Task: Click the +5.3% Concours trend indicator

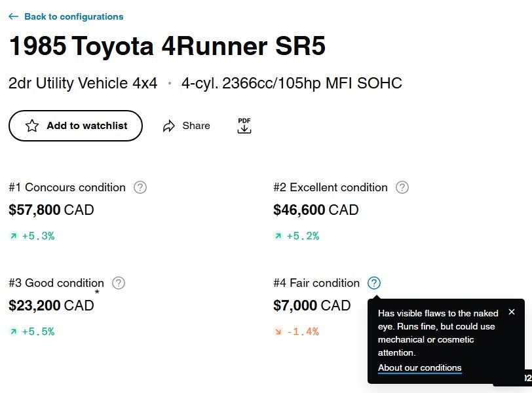Action: tap(32, 236)
